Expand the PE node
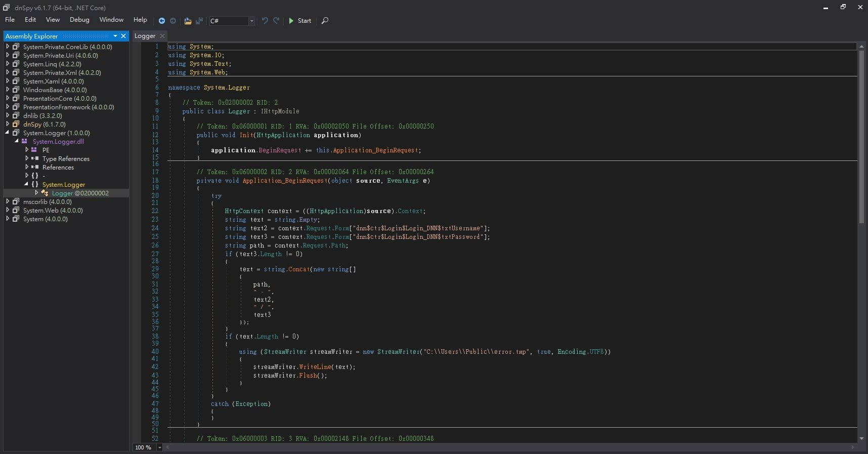 pos(27,150)
